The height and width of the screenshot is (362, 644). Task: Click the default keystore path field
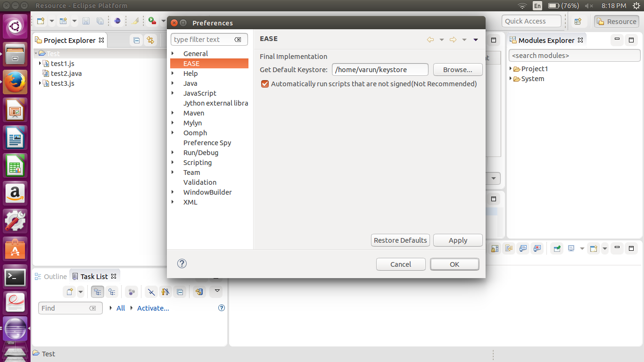380,70
